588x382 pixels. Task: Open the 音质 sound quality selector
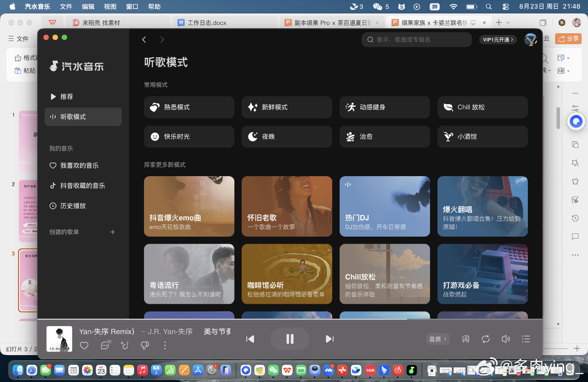[x=438, y=339]
